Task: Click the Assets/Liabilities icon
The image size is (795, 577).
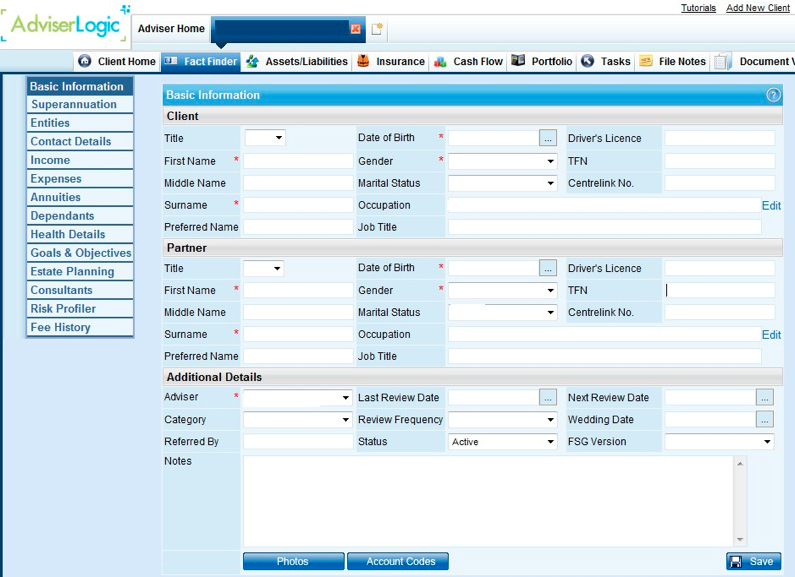Action: click(252, 61)
